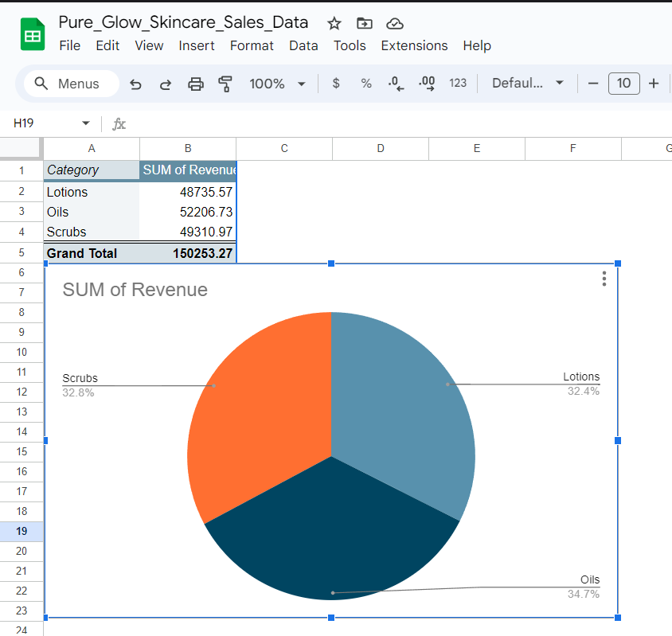Apply percent format with the % icon

pyautogui.click(x=366, y=83)
